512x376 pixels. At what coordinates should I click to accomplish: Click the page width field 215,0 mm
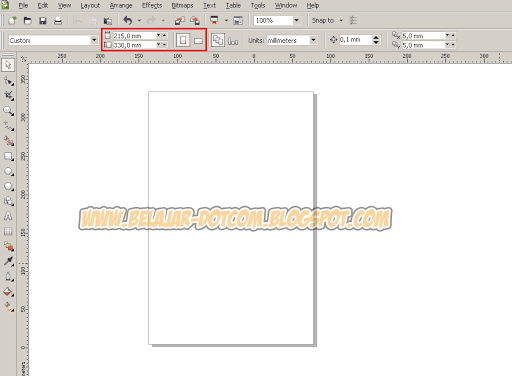tap(134, 36)
